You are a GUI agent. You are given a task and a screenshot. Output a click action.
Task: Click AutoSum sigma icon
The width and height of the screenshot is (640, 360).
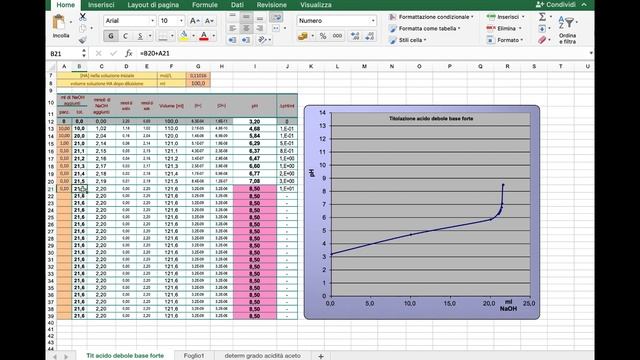[542, 17]
